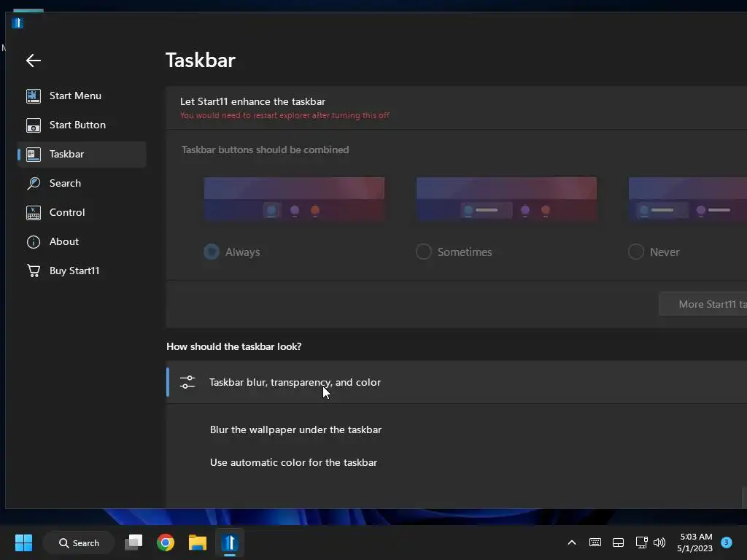The width and height of the screenshot is (747, 560).
Task: Expand Taskbar blur, transparency, and color section
Action: pyautogui.click(x=457, y=382)
